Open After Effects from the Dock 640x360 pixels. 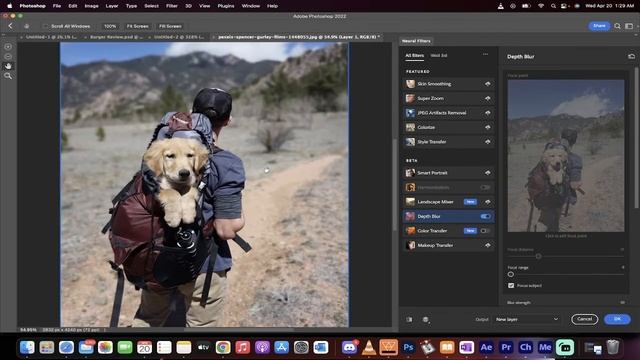click(486, 347)
